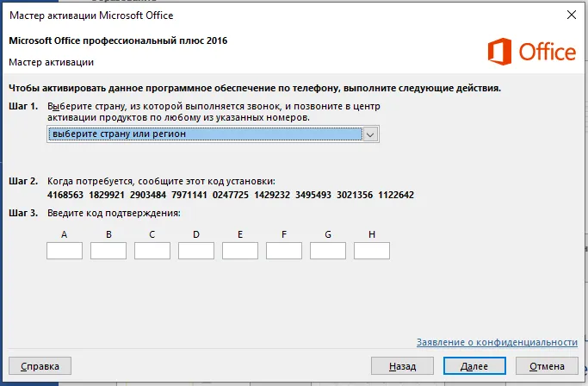Select installation code group 3021356
The image size is (588, 386).
tap(355, 195)
